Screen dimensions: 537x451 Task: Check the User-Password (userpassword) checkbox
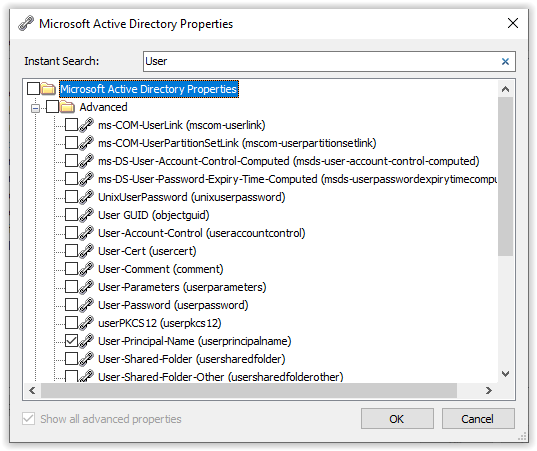click(x=71, y=304)
